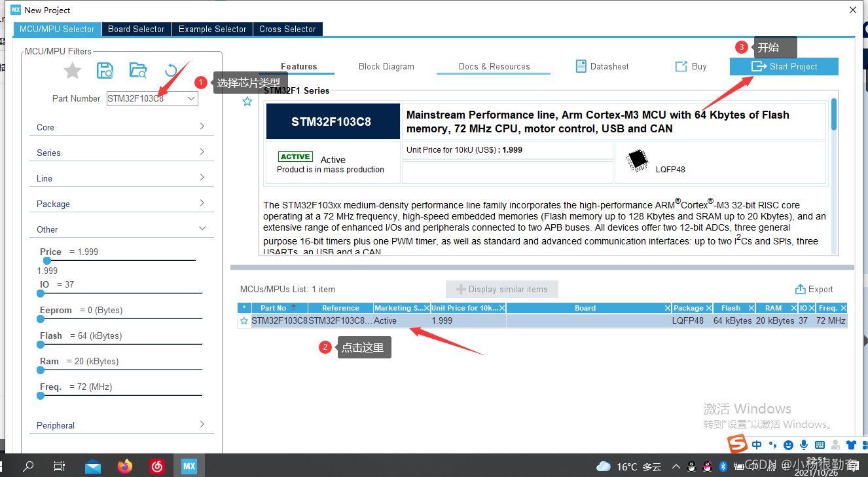The height and width of the screenshot is (477, 868).
Task: Click the IO slider handle
Action: click(41, 293)
